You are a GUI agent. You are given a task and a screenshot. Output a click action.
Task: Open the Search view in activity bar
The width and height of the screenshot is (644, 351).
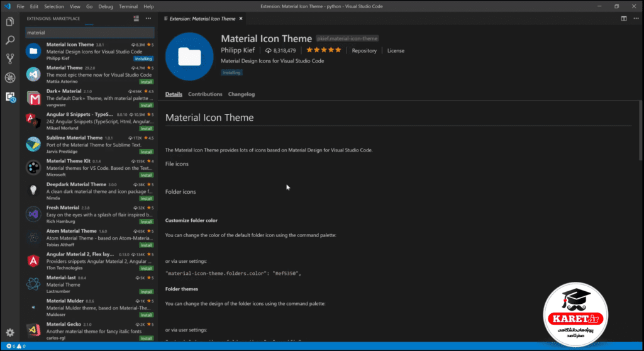[10, 40]
